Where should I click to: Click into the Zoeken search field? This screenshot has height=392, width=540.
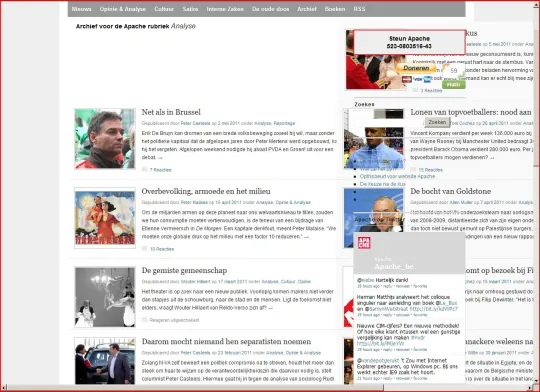[x=389, y=123]
